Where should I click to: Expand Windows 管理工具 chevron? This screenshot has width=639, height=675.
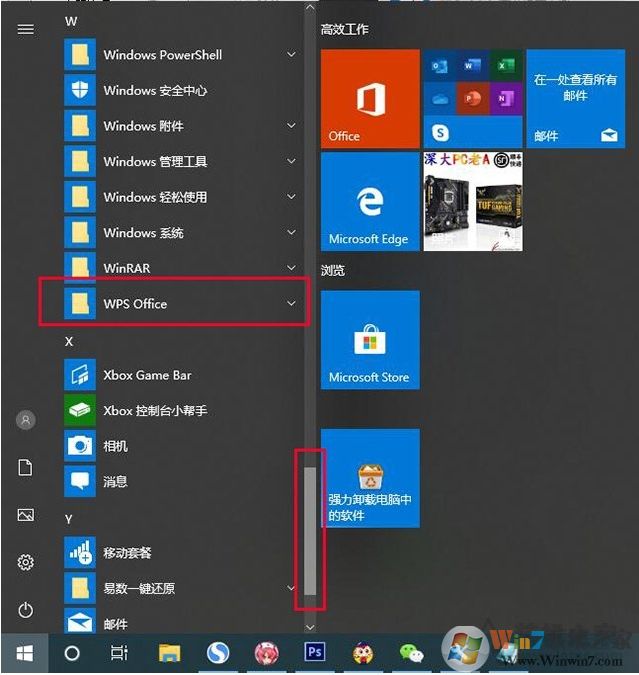click(x=292, y=161)
